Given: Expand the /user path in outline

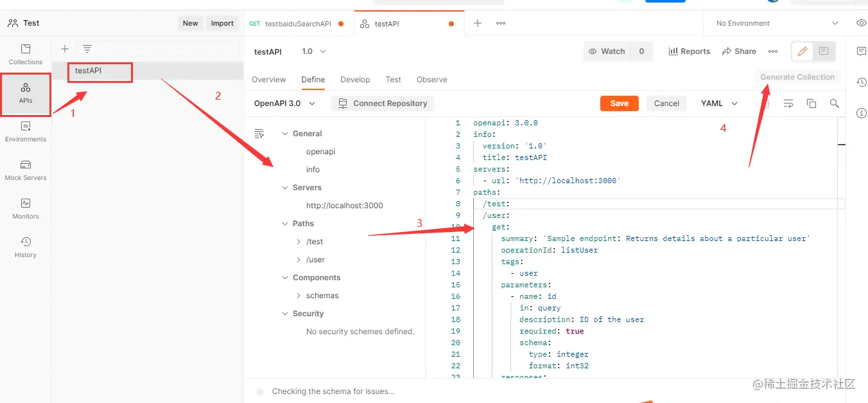Looking at the screenshot, I should pyautogui.click(x=299, y=260).
